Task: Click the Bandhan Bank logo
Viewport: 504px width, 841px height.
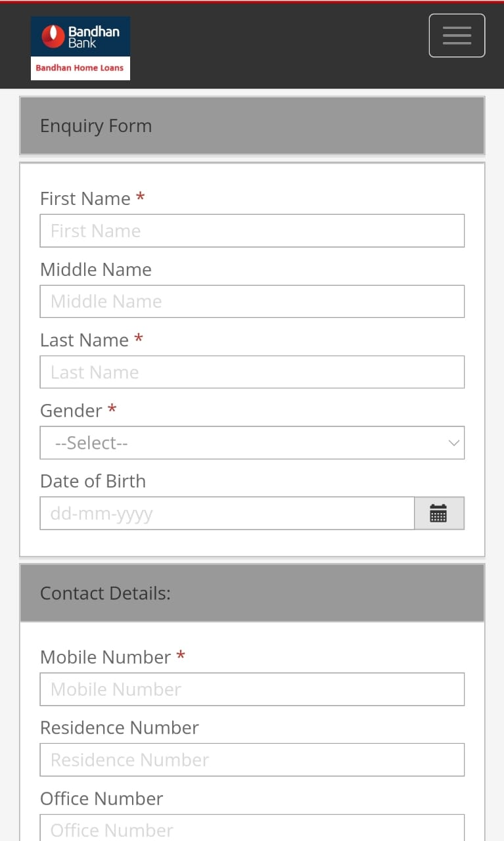Action: click(x=80, y=49)
